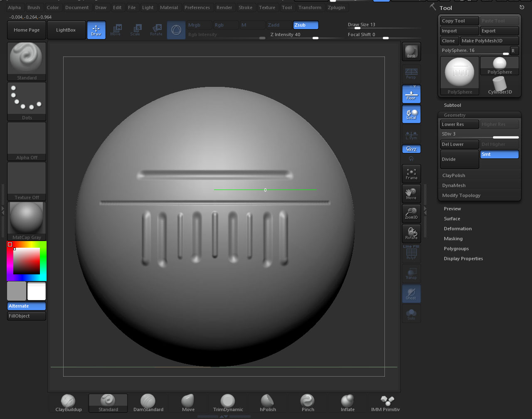This screenshot has width=532, height=419.
Task: Toggle the Floor grid display
Action: 411,94
